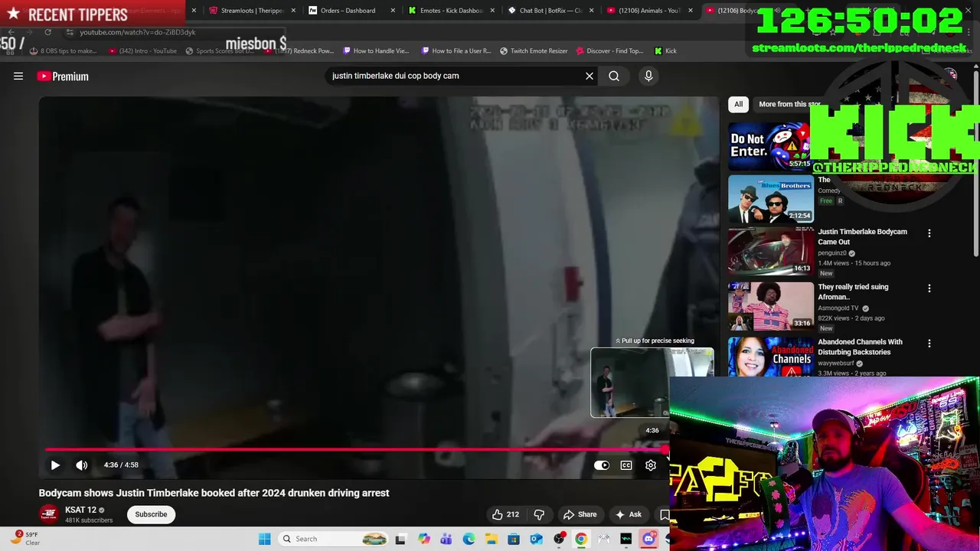Image resolution: width=980 pixels, height=551 pixels.
Task: Open the Kick bookmark
Action: tap(665, 51)
